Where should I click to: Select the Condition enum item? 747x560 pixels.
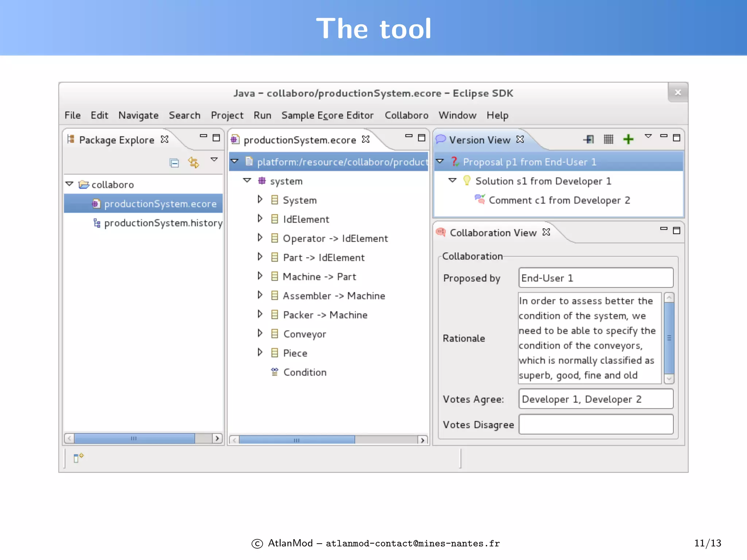pyautogui.click(x=298, y=372)
